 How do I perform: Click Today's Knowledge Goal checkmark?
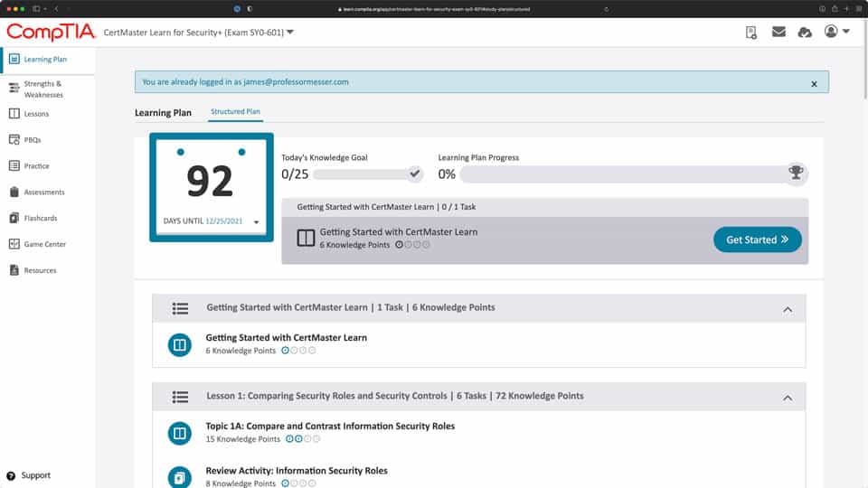[x=415, y=174]
